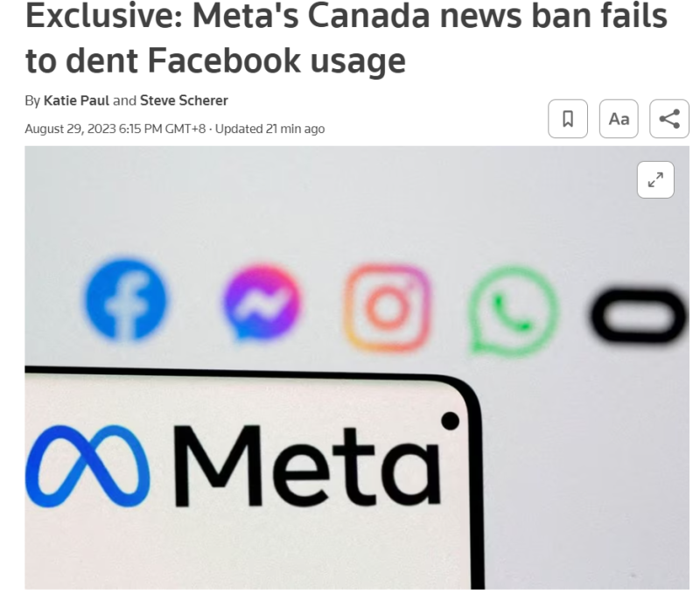Click the 'Updated 21 min ago' text
The width and height of the screenshot is (700, 594).
tap(269, 129)
